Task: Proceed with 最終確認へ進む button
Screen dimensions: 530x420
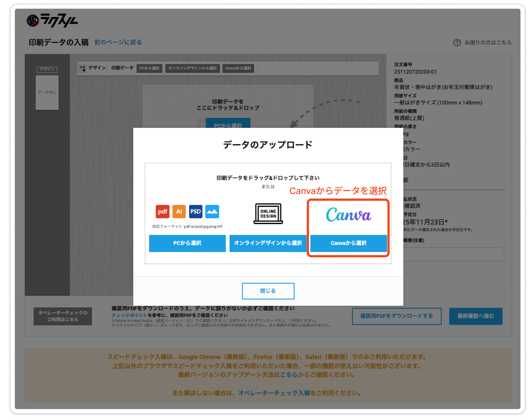Action: click(x=475, y=316)
